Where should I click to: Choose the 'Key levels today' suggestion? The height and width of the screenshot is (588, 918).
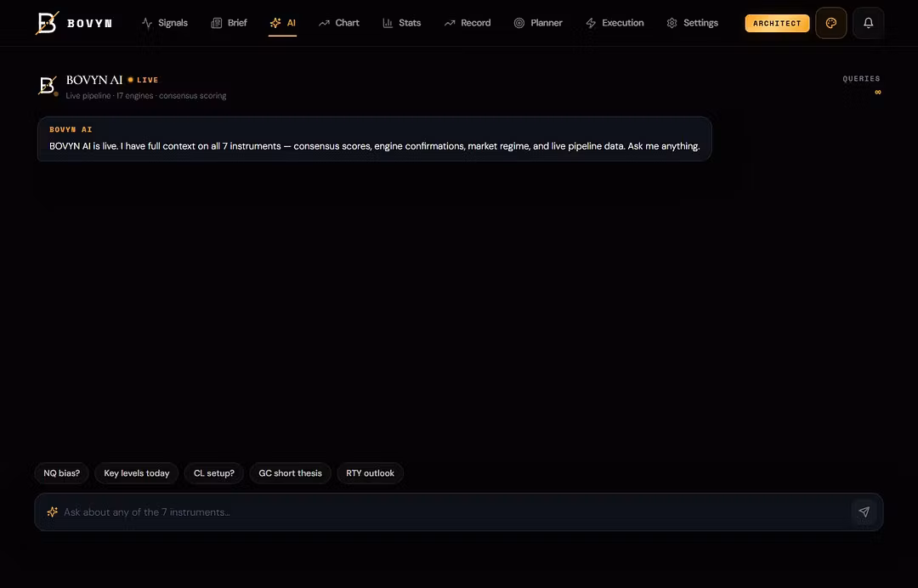point(136,473)
